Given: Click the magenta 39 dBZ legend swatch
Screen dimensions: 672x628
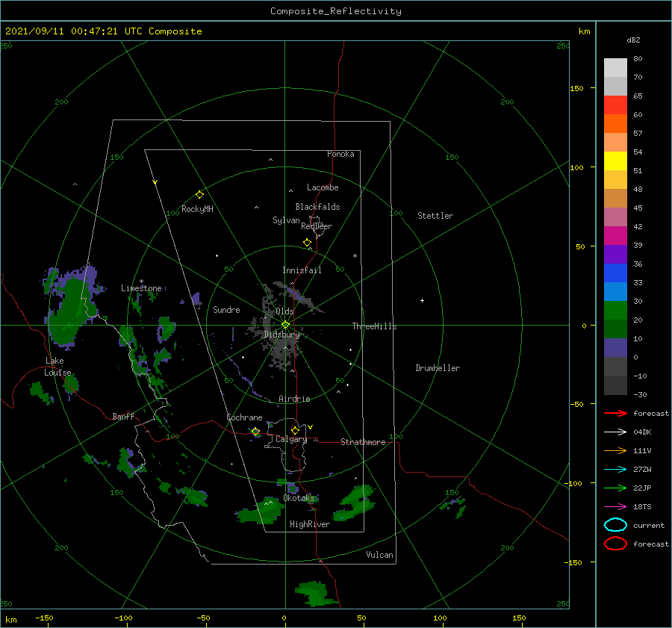Looking at the screenshot, I should [615, 235].
